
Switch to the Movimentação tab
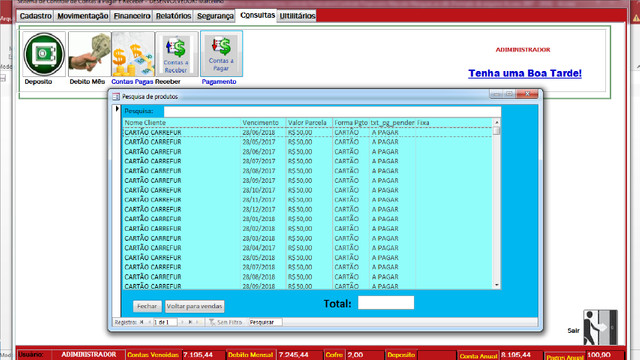(82, 16)
